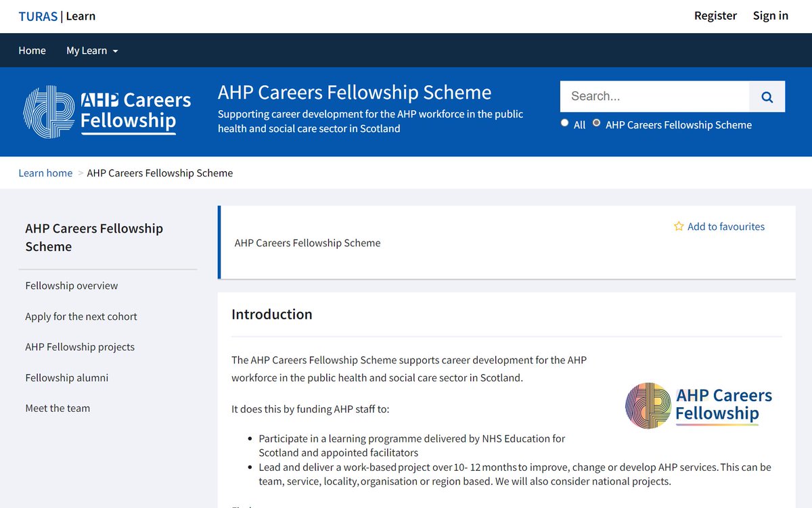View the Fellowship alumni page

(67, 377)
